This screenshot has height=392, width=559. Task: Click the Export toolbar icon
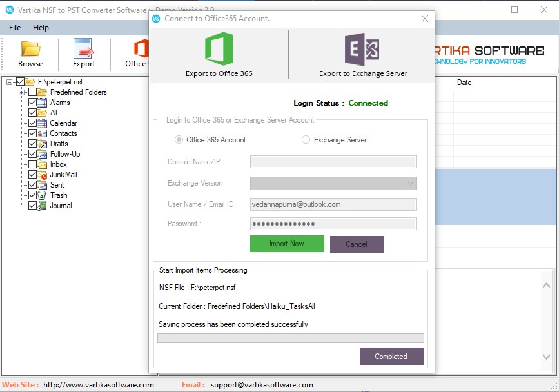click(83, 48)
